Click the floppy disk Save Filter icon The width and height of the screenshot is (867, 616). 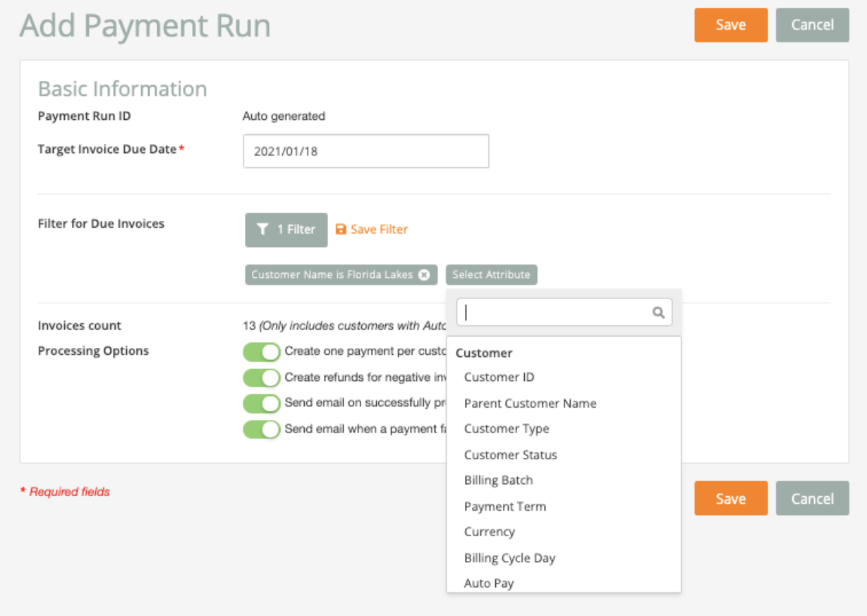[341, 229]
